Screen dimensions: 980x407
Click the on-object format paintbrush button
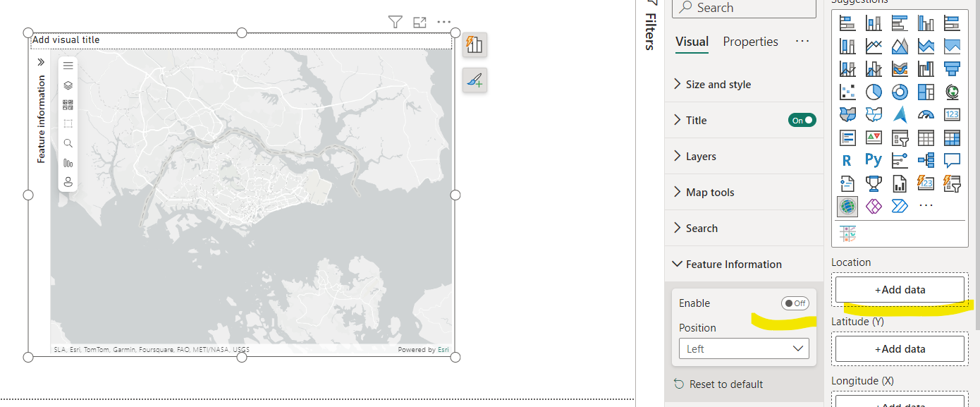tap(474, 80)
